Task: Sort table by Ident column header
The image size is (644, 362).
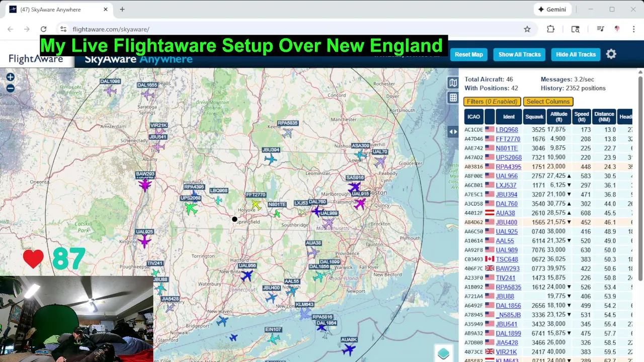Action: coord(509,117)
